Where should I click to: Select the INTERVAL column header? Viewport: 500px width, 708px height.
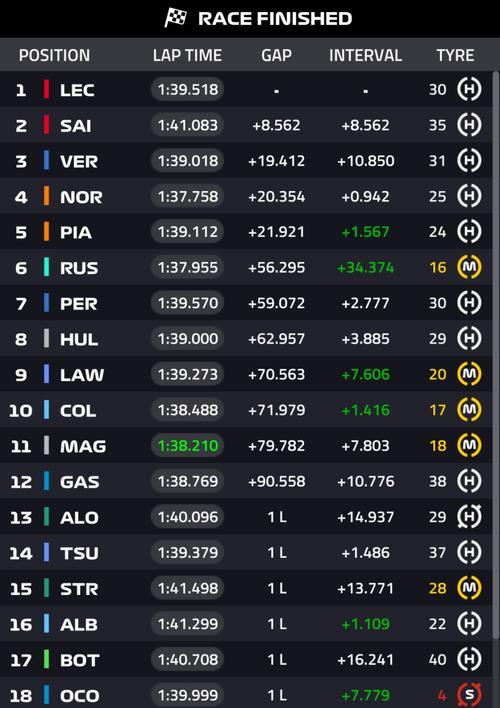click(x=365, y=56)
